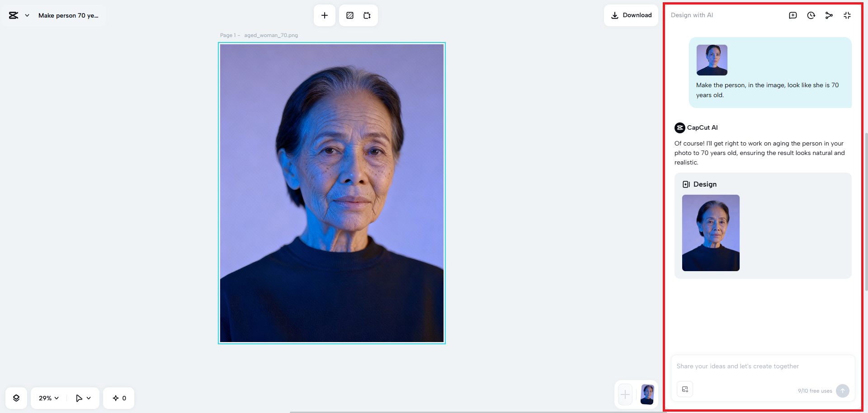The width and height of the screenshot is (868, 413).
Task: Add a new page to the canvas
Action: pyautogui.click(x=324, y=15)
